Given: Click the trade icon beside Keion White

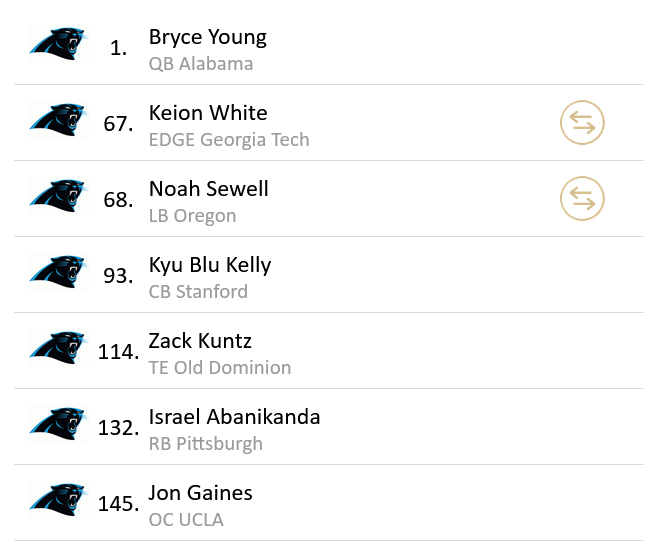Looking at the screenshot, I should pos(582,123).
